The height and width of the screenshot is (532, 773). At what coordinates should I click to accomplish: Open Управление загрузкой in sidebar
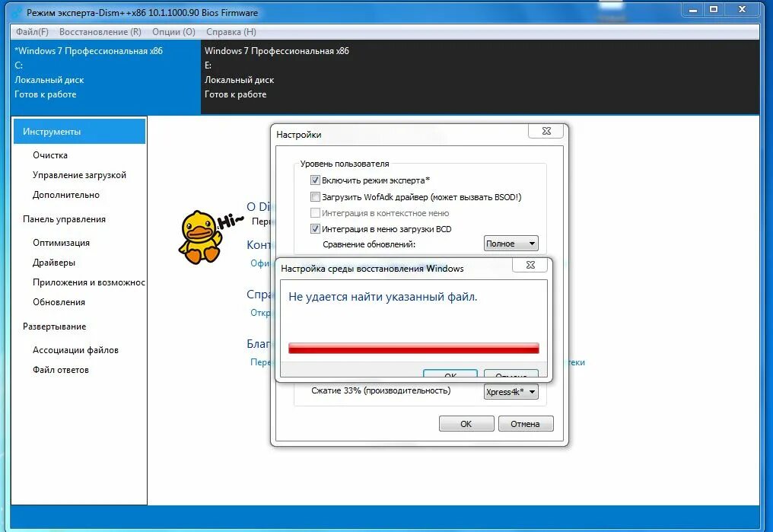tap(79, 175)
